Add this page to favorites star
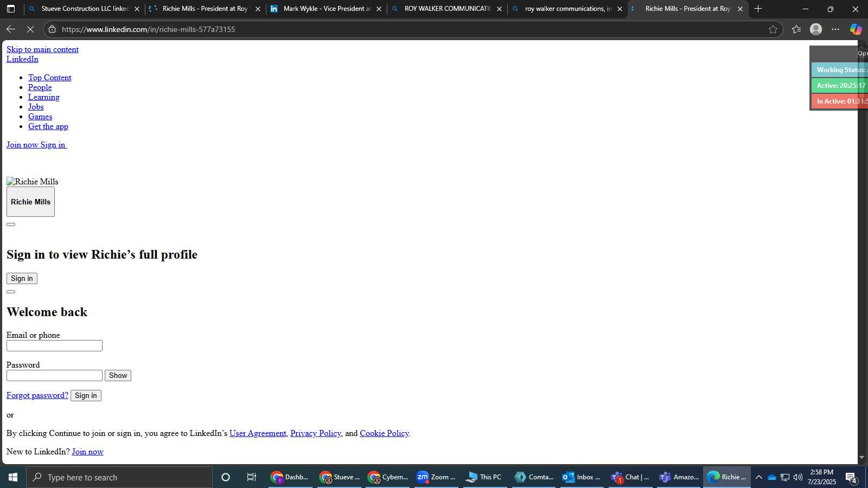 (773, 29)
